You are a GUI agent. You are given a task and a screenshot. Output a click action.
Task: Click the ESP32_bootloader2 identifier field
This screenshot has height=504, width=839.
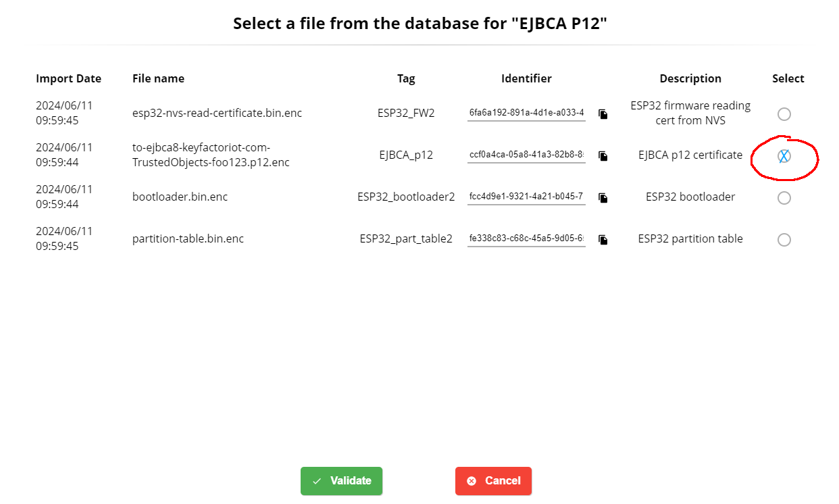click(x=526, y=197)
